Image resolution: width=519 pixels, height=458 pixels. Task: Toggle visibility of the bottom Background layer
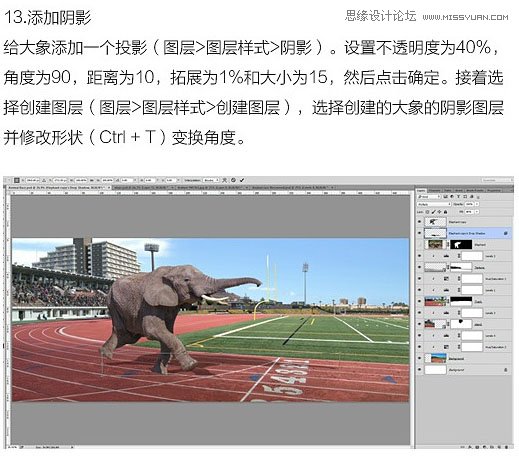click(x=419, y=370)
